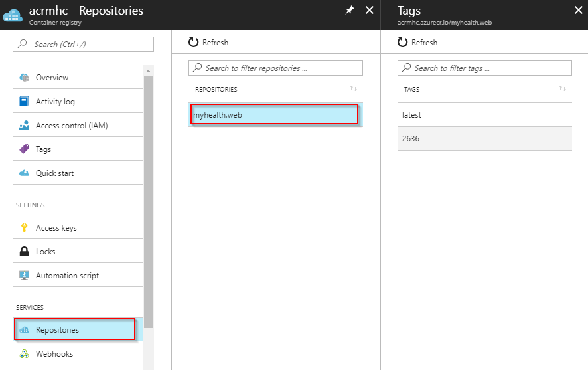Screen dimensions: 588x370
Task: Click the purple Tags icon
Action: pos(25,149)
